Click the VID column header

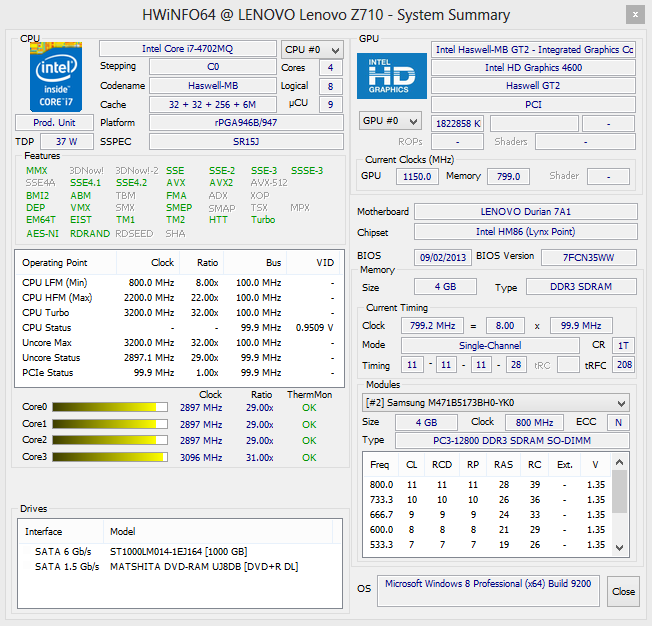314,263
